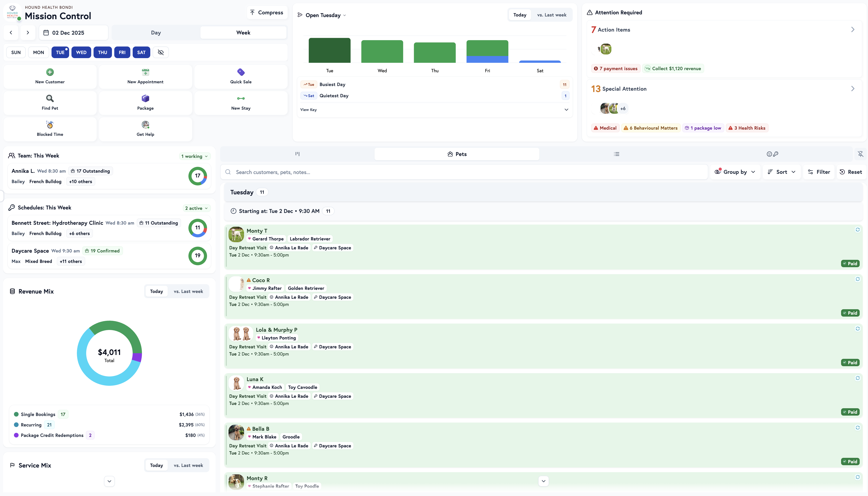Toggle the hidden days eye icon
The height and width of the screenshot is (496, 868).
(x=161, y=53)
